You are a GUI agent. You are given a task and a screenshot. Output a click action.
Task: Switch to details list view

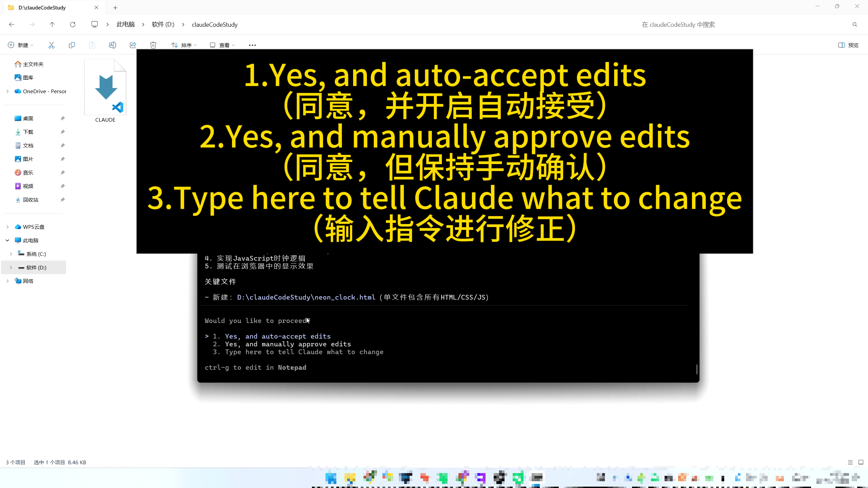point(850,462)
